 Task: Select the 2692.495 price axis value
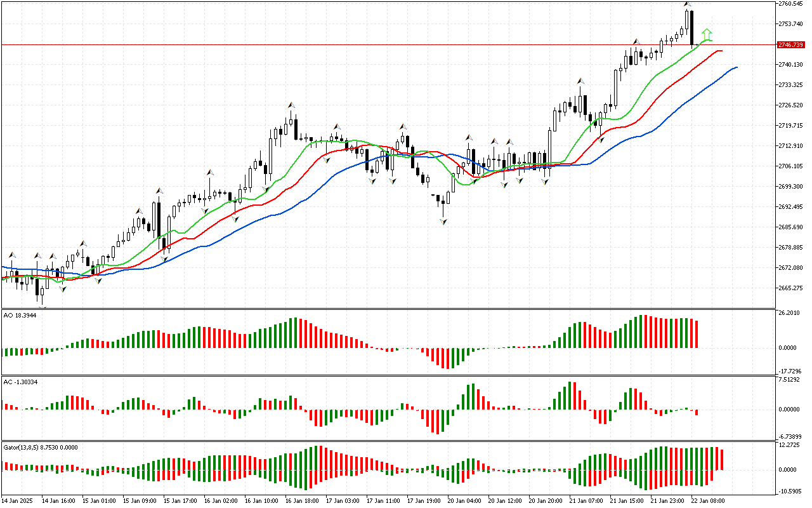tap(790, 207)
